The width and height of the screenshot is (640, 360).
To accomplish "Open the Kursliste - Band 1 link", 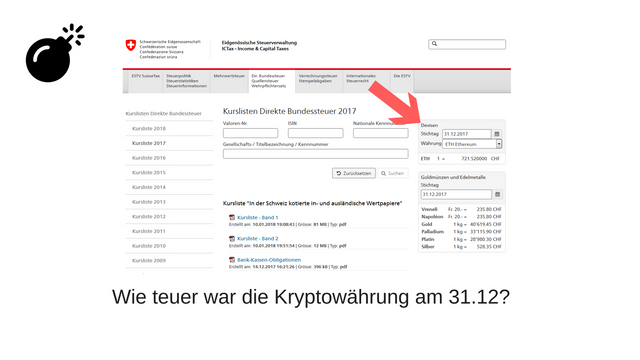I will 258,218.
